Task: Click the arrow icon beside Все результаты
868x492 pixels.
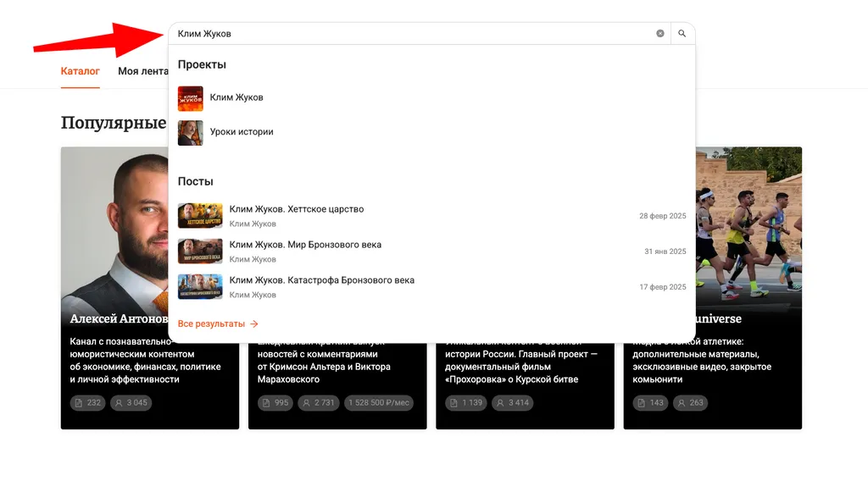Action: tap(254, 324)
